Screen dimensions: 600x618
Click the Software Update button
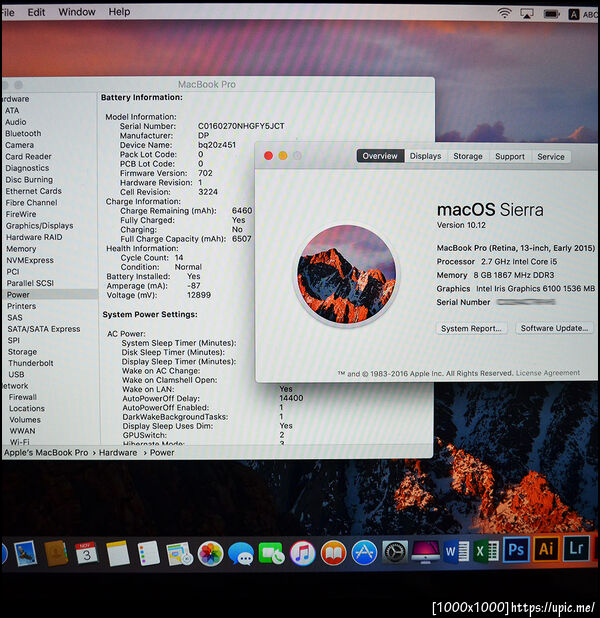point(554,328)
